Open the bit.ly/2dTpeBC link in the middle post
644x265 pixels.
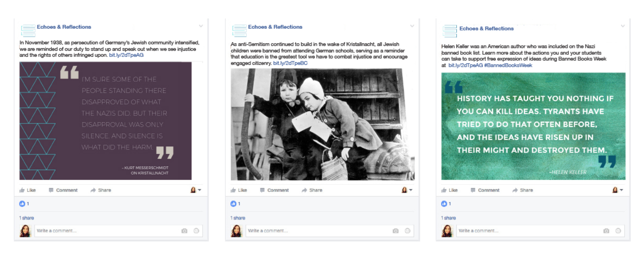pyautogui.click(x=290, y=63)
